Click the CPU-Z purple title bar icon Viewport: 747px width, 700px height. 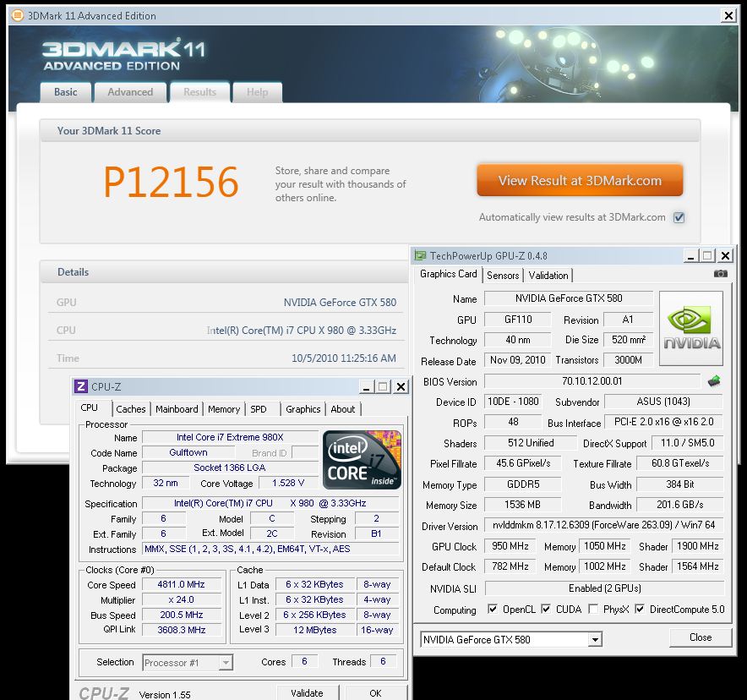click(81, 386)
